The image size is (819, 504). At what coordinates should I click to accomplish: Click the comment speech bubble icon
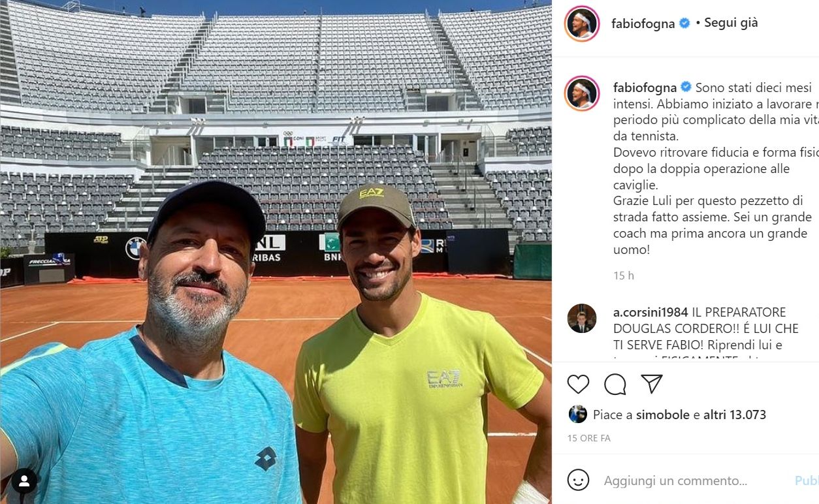[615, 384]
